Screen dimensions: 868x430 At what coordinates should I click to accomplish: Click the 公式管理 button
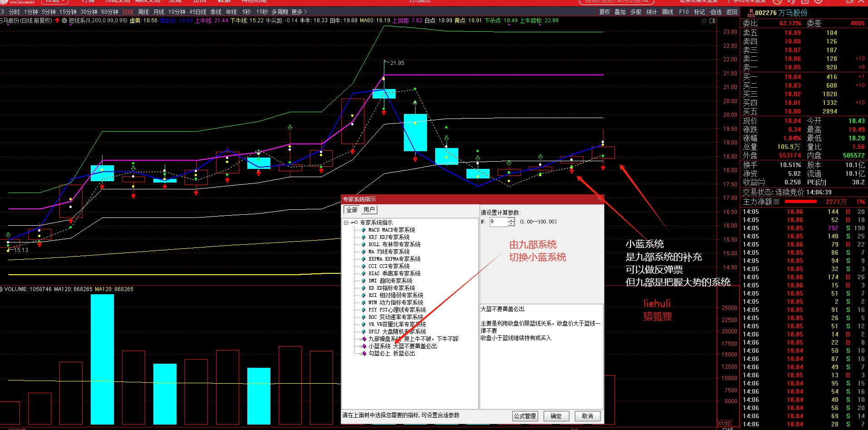click(525, 416)
